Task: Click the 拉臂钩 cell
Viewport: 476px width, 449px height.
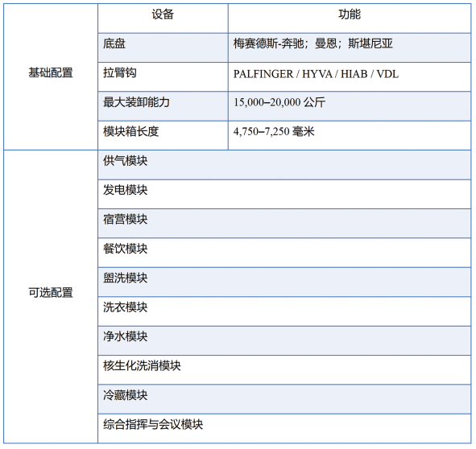Action: 163,76
